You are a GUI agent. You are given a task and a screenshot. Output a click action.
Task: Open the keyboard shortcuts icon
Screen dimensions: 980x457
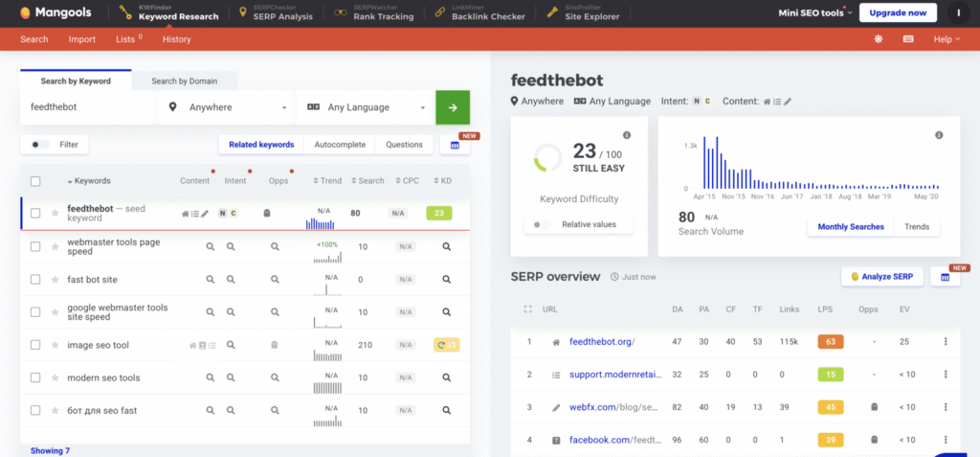click(908, 39)
